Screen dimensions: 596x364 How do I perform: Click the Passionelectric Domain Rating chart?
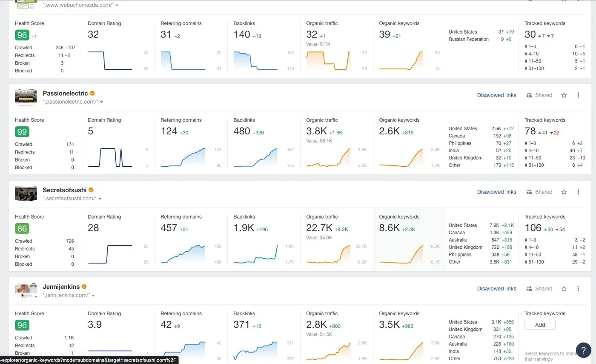tap(110, 157)
